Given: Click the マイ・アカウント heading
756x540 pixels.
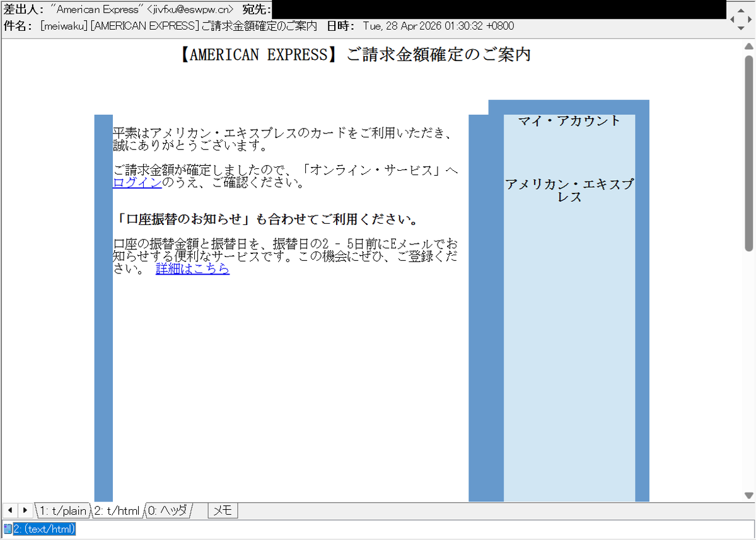Looking at the screenshot, I should [x=569, y=121].
